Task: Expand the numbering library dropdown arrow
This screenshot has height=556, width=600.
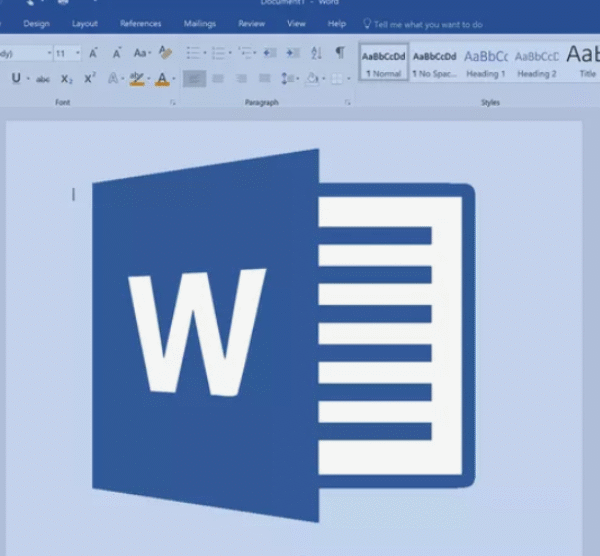Action: [230, 53]
